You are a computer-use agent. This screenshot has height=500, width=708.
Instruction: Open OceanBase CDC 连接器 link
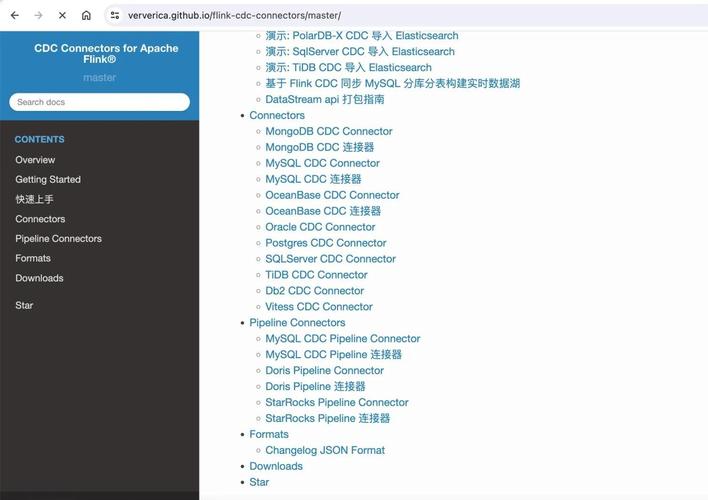(x=323, y=211)
